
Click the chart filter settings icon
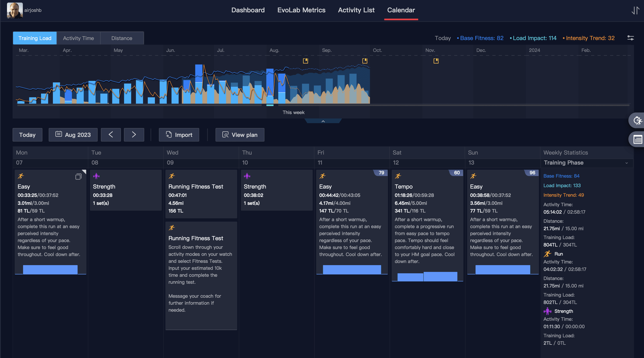coord(630,38)
